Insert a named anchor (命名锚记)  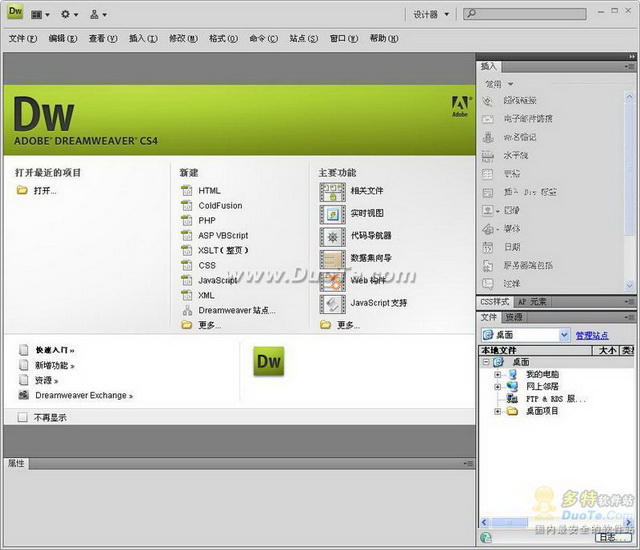tap(488, 137)
